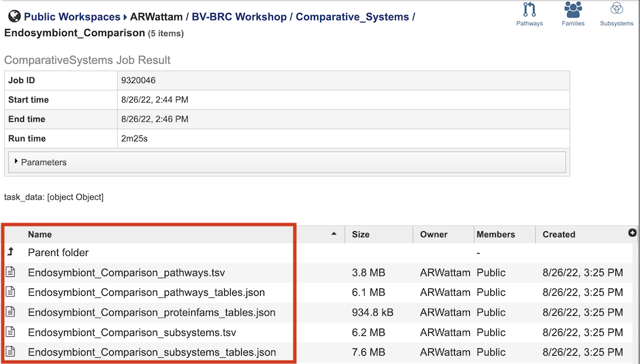Click End time value 8/26/22, 2:46 PM
640x364 pixels.
click(x=155, y=119)
